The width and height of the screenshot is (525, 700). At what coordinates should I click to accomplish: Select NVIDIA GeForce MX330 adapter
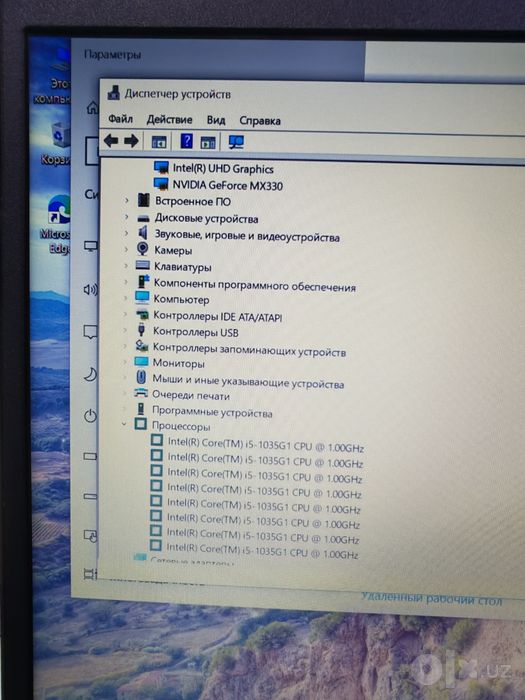(228, 185)
